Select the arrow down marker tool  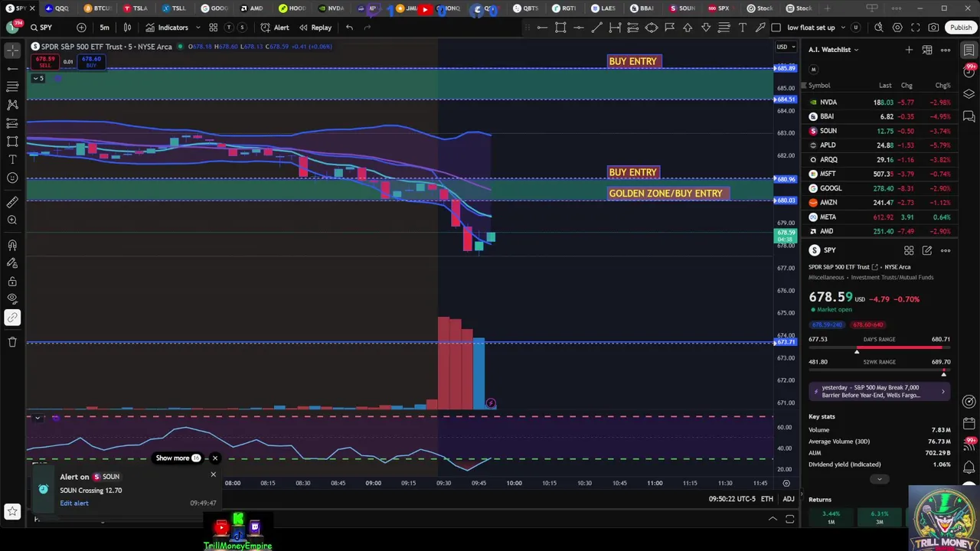pos(706,28)
